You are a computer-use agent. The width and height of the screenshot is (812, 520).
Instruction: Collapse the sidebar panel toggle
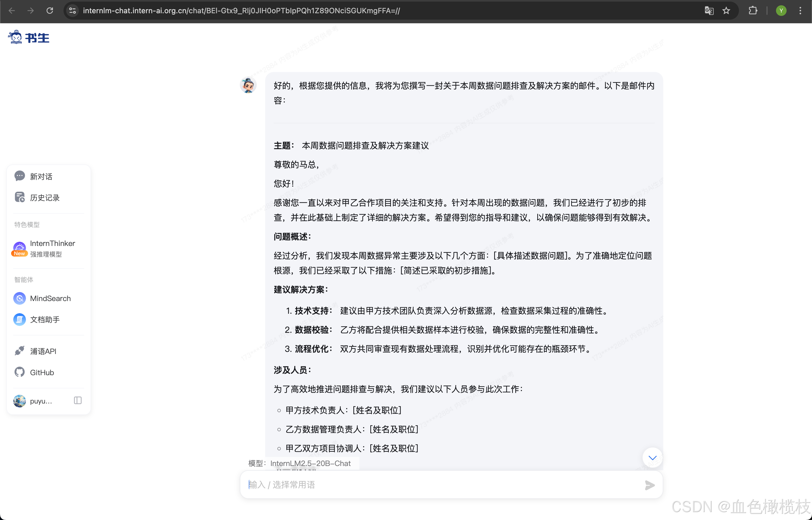point(78,401)
